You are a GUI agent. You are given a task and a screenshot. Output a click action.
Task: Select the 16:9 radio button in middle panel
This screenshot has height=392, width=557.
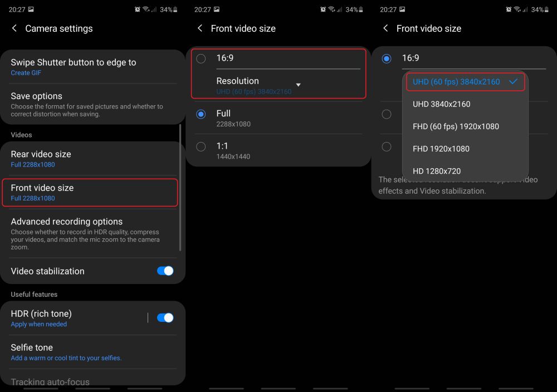coord(201,58)
